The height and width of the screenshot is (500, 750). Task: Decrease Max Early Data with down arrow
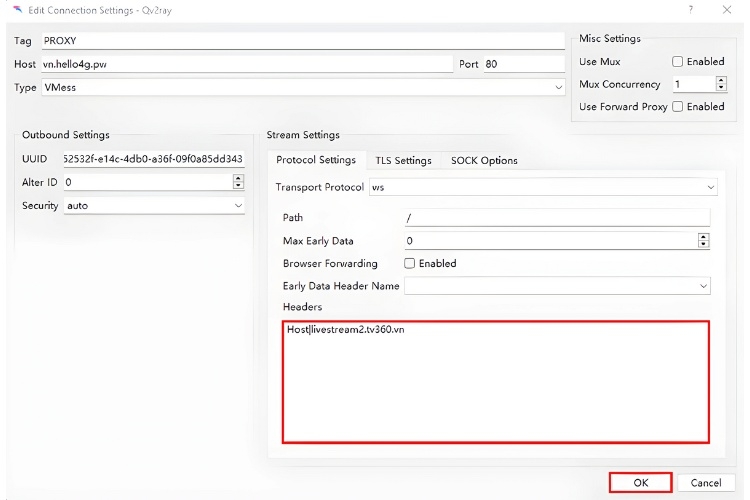(703, 244)
